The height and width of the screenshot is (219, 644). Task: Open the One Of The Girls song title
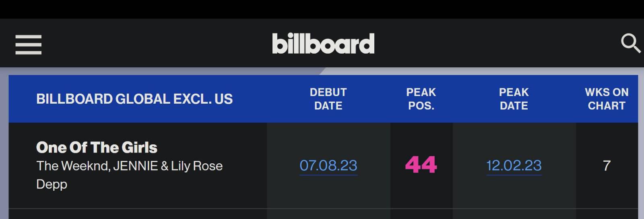(97, 148)
